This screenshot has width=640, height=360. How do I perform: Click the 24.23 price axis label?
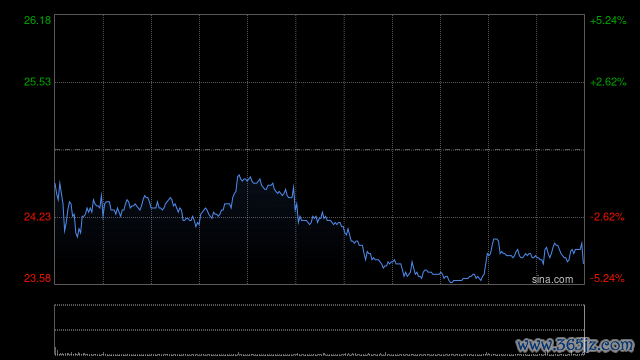pos(38,217)
